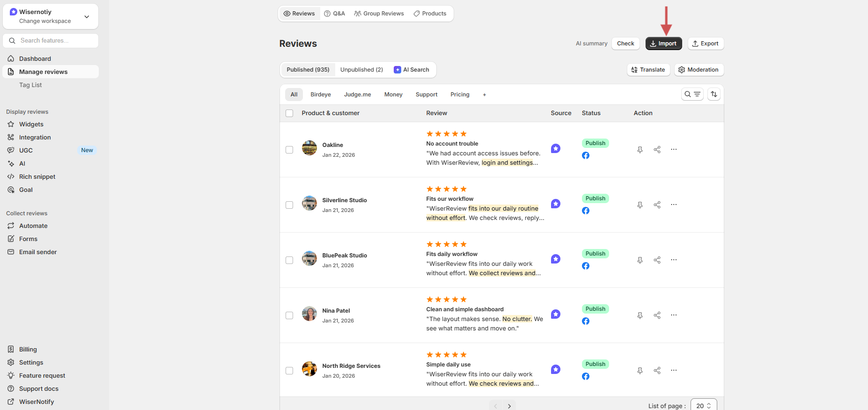The width and height of the screenshot is (868, 410).
Task: Click the Import button
Action: 663,44
